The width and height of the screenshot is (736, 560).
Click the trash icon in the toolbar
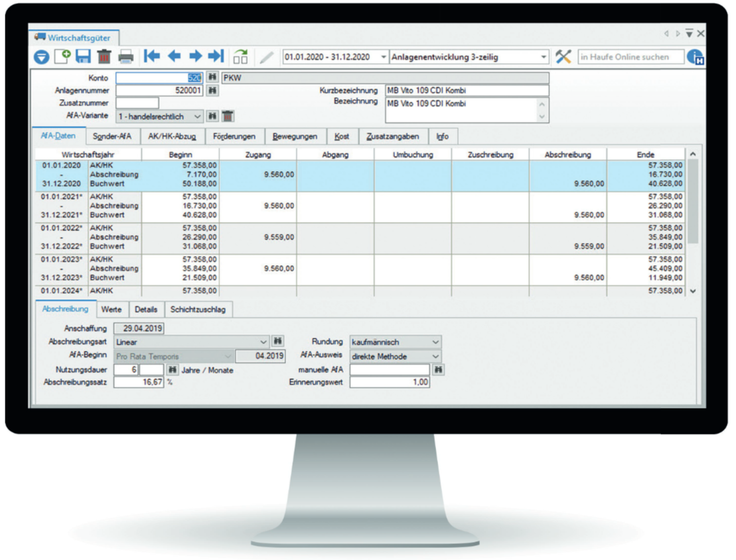[104, 57]
